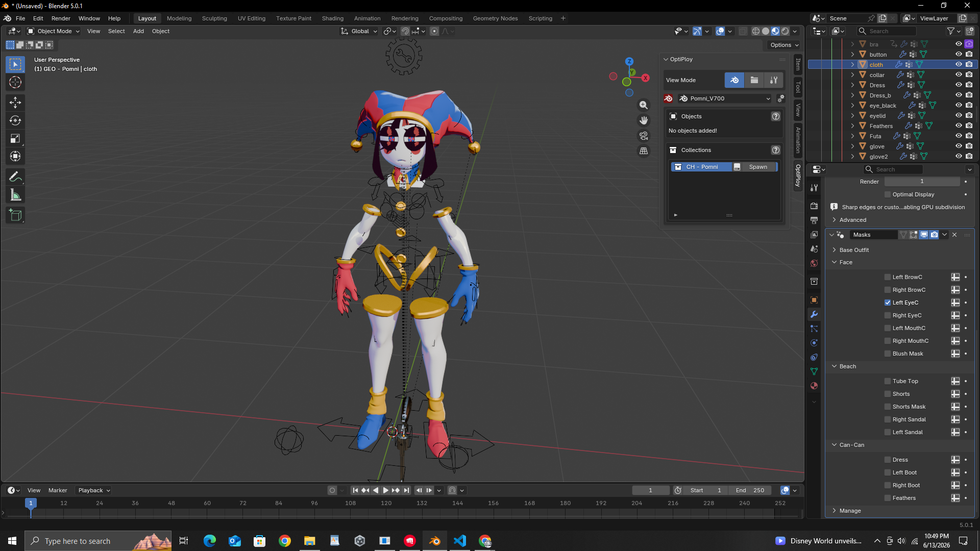Click the Objects panel help question icon
The image size is (980, 551).
tap(776, 116)
